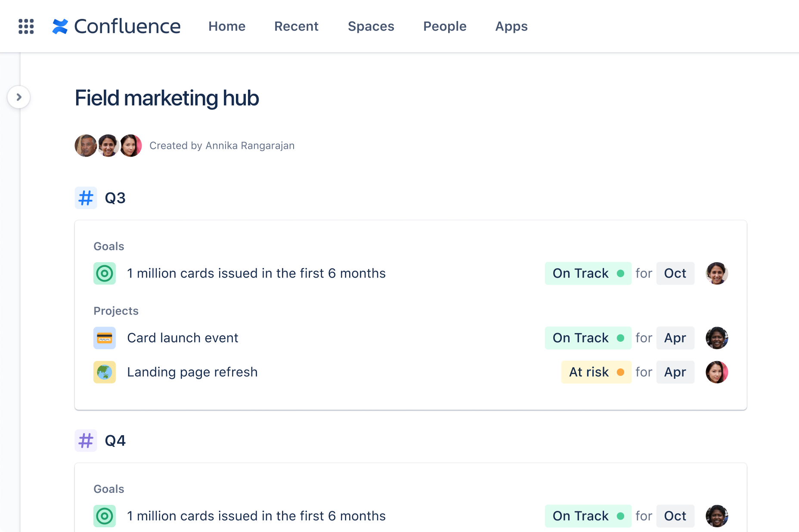799x532 pixels.
Task: Click the credit card icon for Card launch event
Action: [105, 338]
